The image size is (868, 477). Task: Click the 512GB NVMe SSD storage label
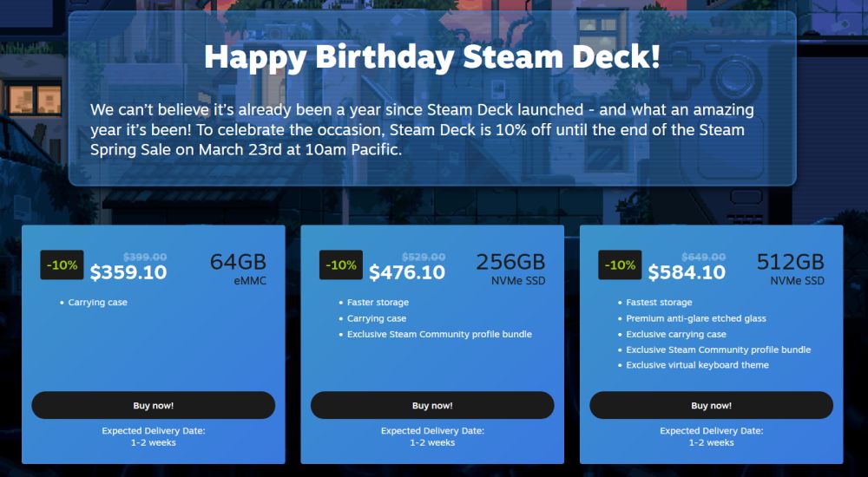point(790,268)
